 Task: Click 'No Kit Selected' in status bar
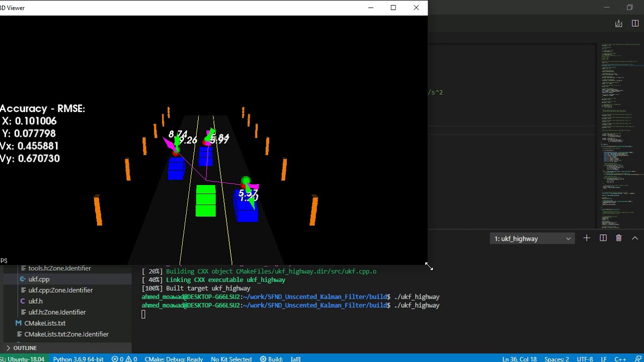tap(231, 359)
